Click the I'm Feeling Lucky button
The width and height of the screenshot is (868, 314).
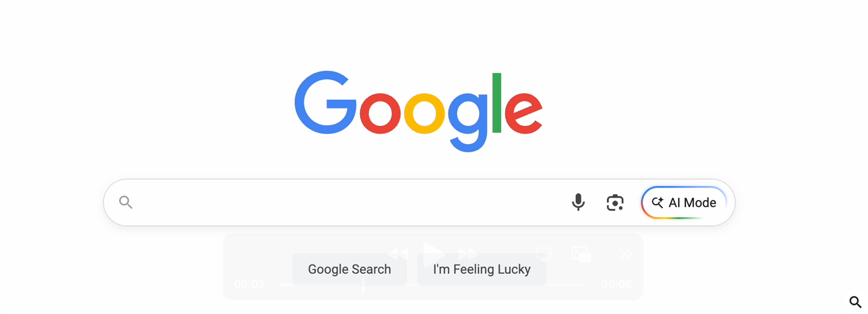[x=481, y=269]
